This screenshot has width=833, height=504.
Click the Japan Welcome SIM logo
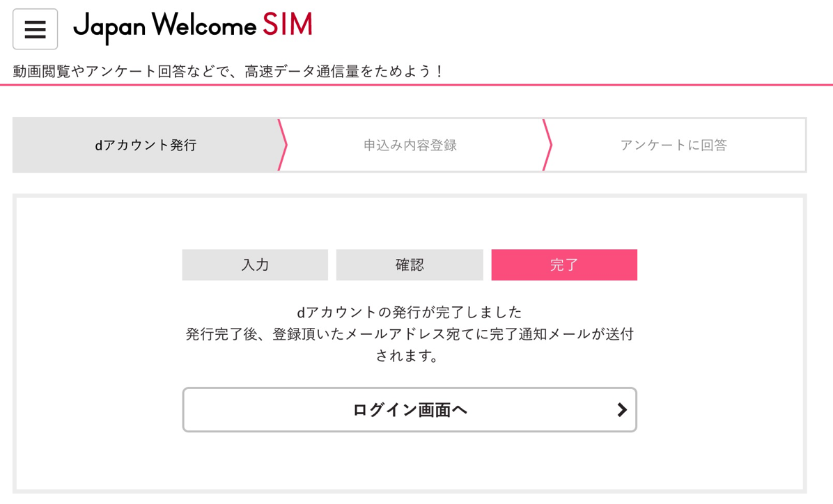click(193, 26)
